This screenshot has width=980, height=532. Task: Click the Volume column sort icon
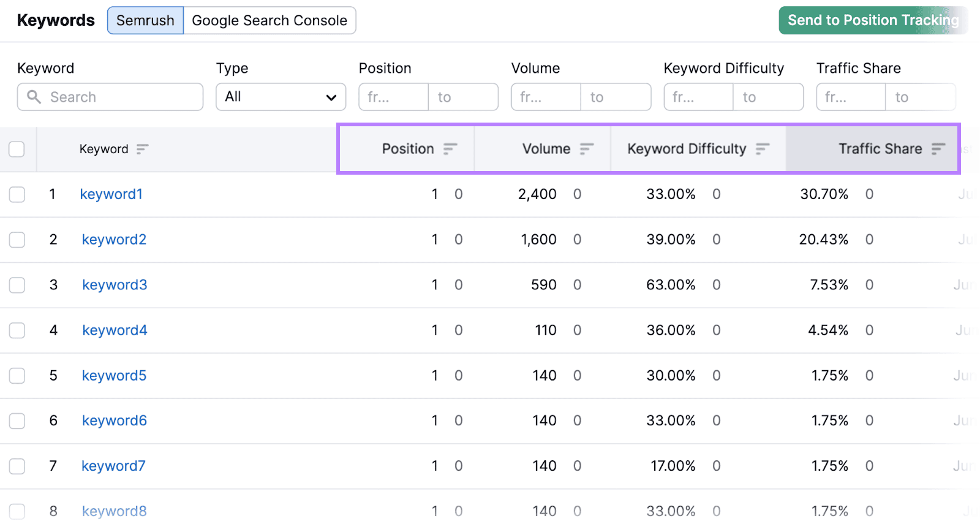[x=587, y=149]
